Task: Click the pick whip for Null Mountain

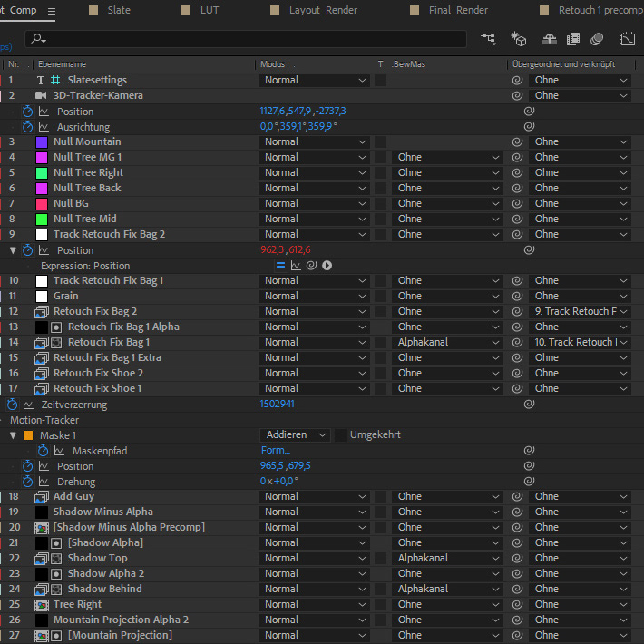Action: coord(517,141)
